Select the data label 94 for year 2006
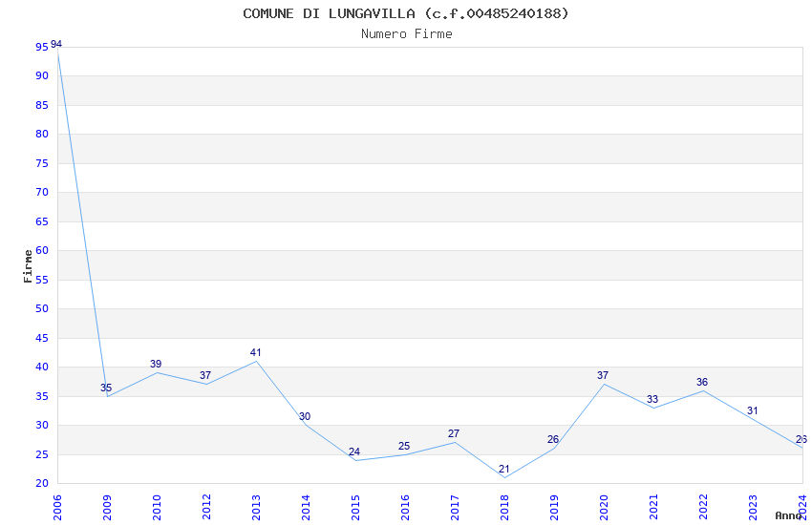This screenshot has height=525, width=812. pos(56,44)
